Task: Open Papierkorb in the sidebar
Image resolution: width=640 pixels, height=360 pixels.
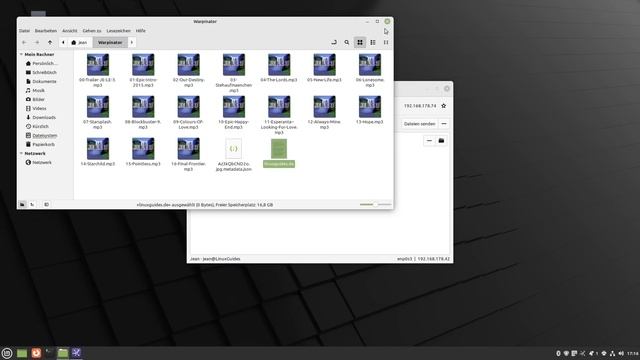Action: coord(40,144)
